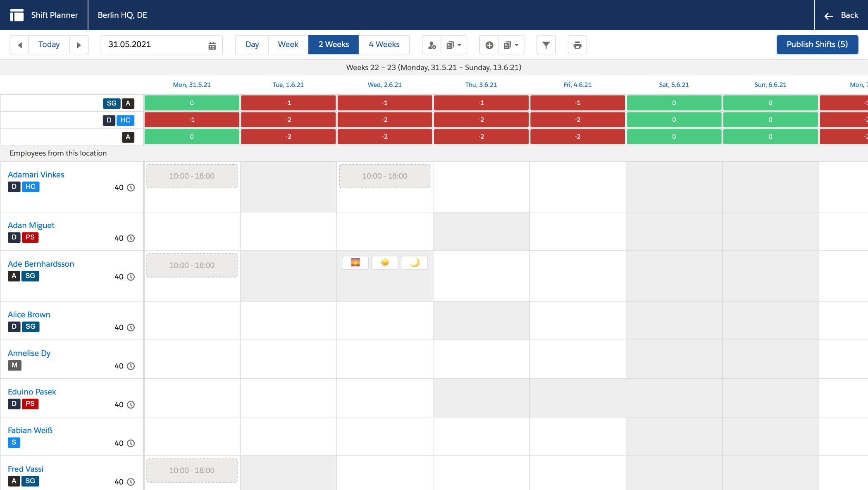The height and width of the screenshot is (490, 868).
Task: Select the moon night-shift icon for Ade Bernhardsson
Action: pos(414,263)
